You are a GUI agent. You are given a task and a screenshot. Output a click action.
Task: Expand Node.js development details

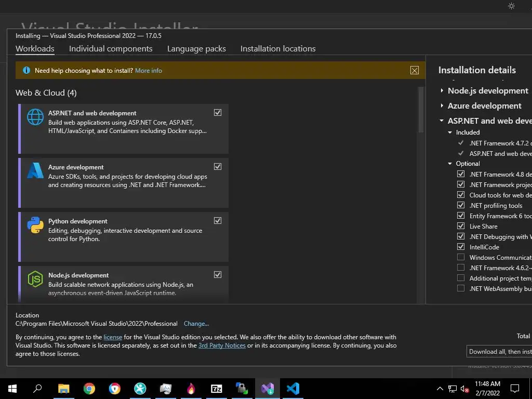tap(442, 90)
